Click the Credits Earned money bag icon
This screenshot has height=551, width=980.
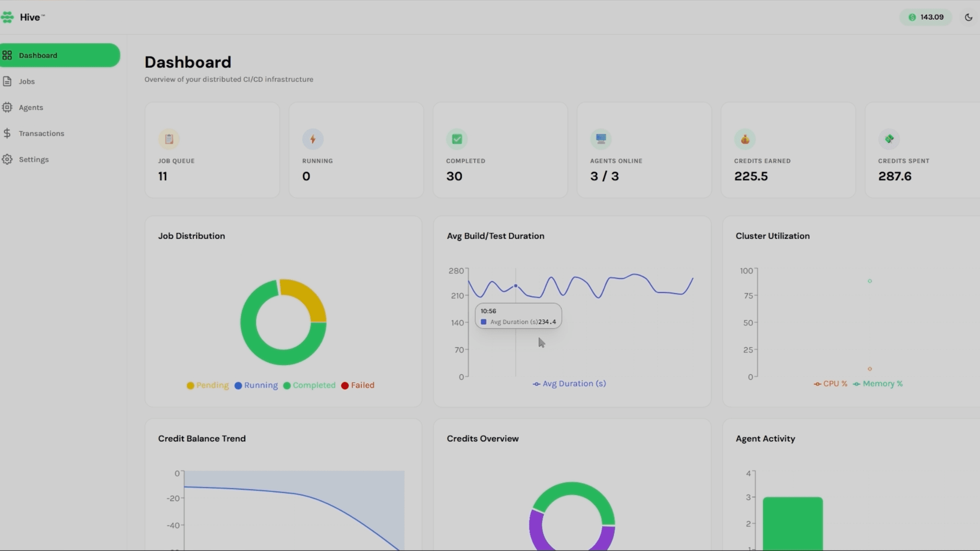[x=745, y=139]
